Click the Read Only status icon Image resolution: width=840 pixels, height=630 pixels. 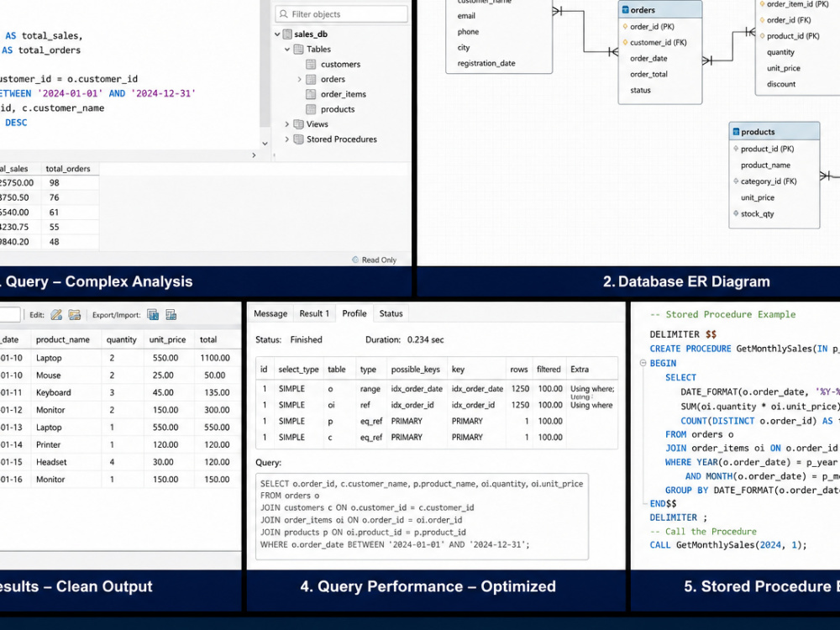click(x=355, y=260)
